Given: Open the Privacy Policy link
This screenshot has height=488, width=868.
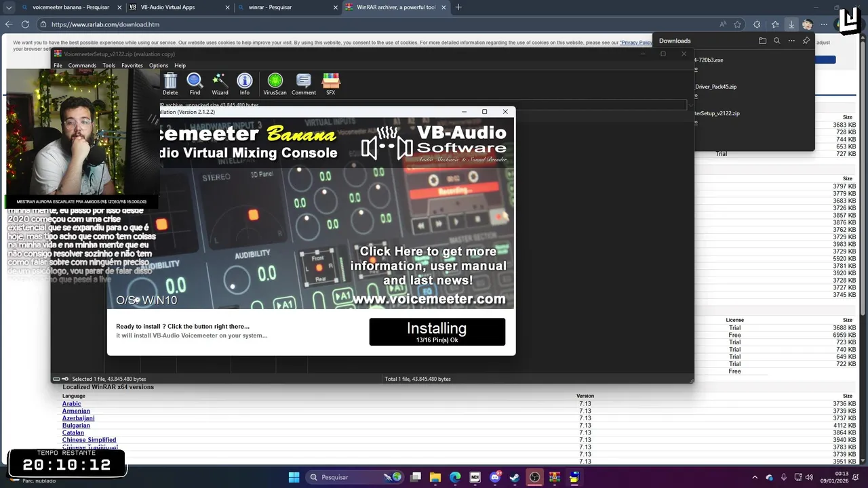Looking at the screenshot, I should (636, 43).
